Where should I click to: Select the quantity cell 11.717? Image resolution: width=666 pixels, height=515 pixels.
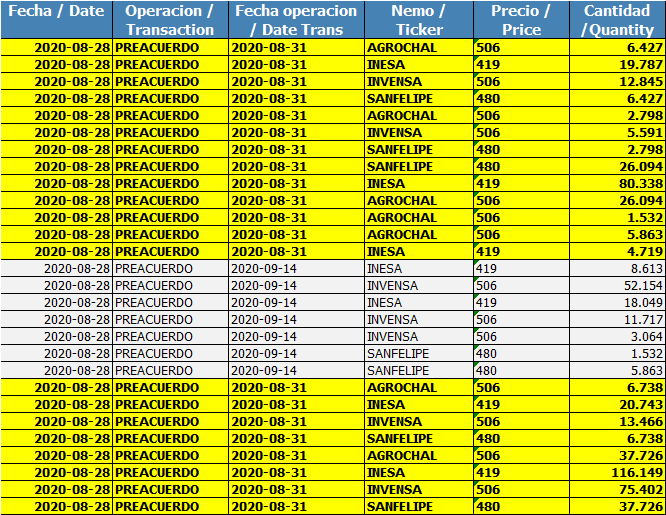618,320
